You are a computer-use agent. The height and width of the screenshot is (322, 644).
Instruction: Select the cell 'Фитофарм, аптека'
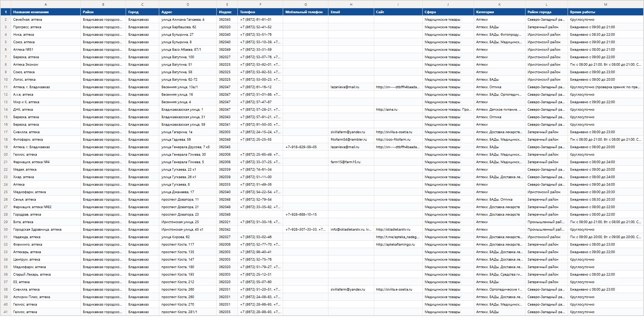(x=46, y=140)
